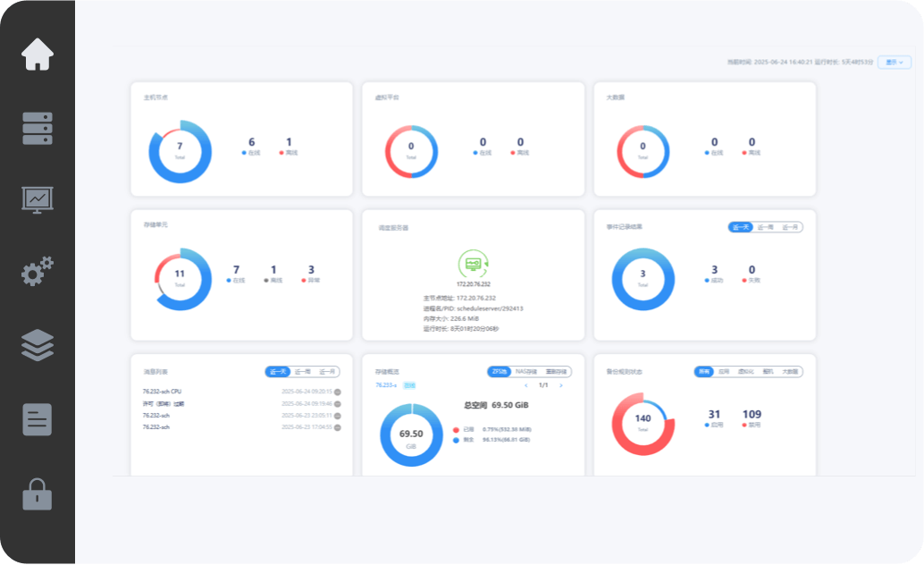Click the host nodes donut chart
Screen dimensions: 924x565
(x=180, y=151)
